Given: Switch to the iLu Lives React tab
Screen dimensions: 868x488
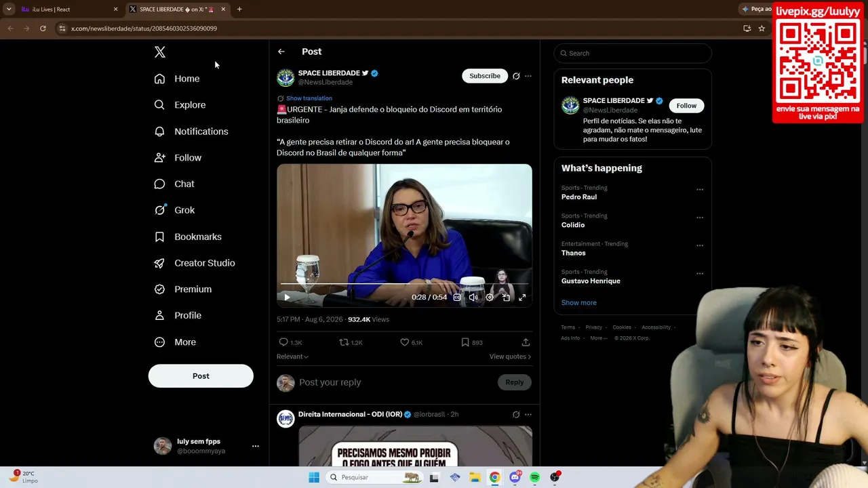Looking at the screenshot, I should click(70, 9).
